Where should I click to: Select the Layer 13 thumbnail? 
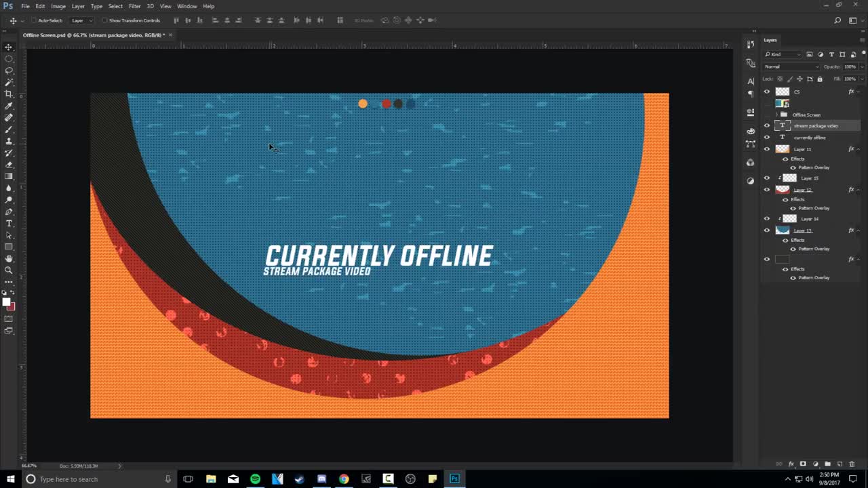coord(783,230)
